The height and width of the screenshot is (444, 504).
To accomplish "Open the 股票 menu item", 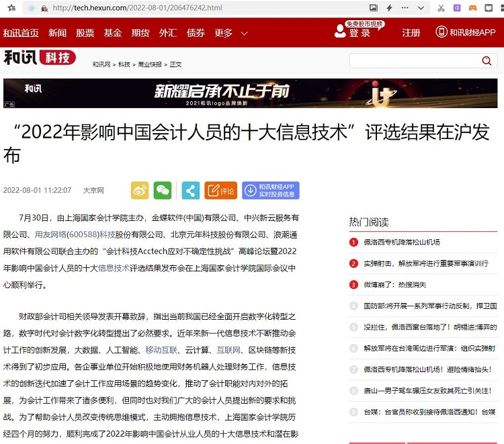I will point(85,33).
